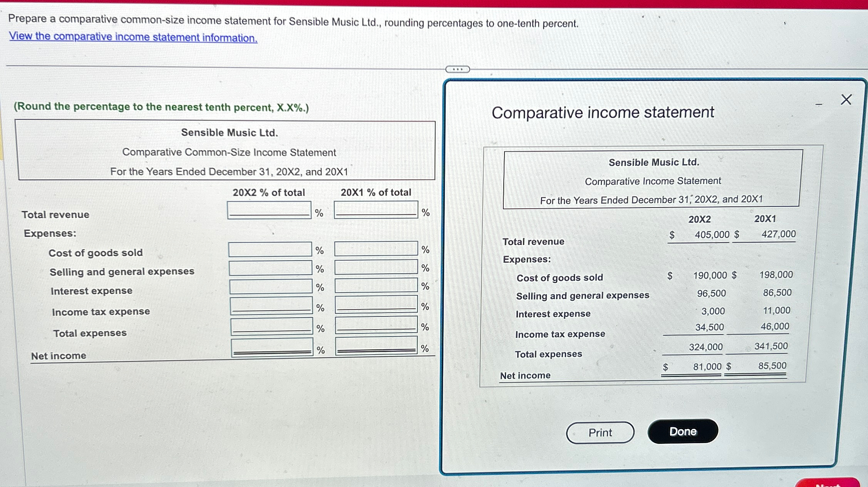Click the Selling and general expenses 20X1 field

click(375, 268)
